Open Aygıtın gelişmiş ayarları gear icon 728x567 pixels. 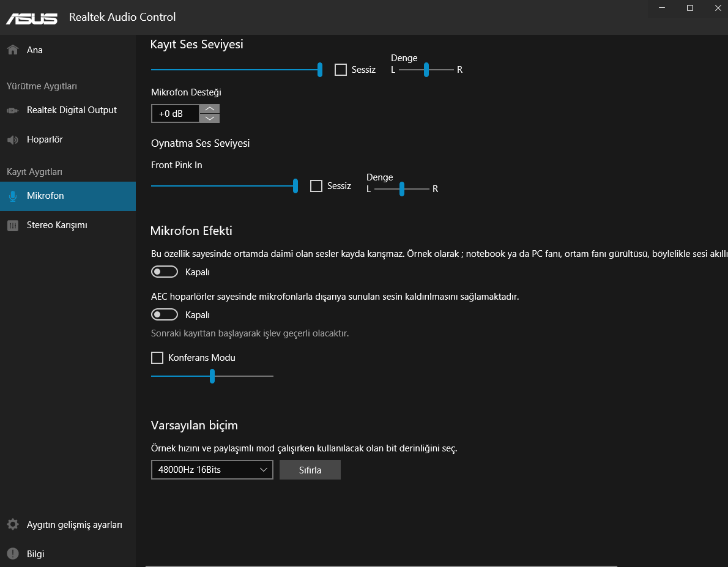click(x=12, y=525)
